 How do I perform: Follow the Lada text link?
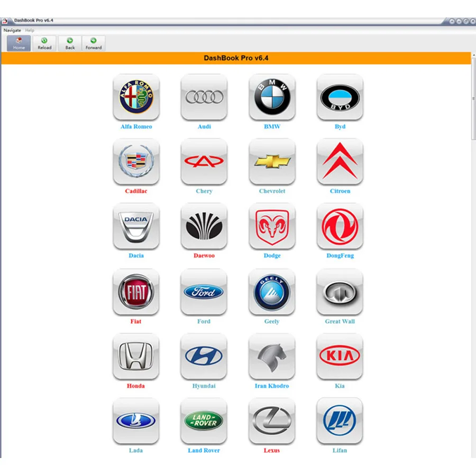pyautogui.click(x=136, y=450)
